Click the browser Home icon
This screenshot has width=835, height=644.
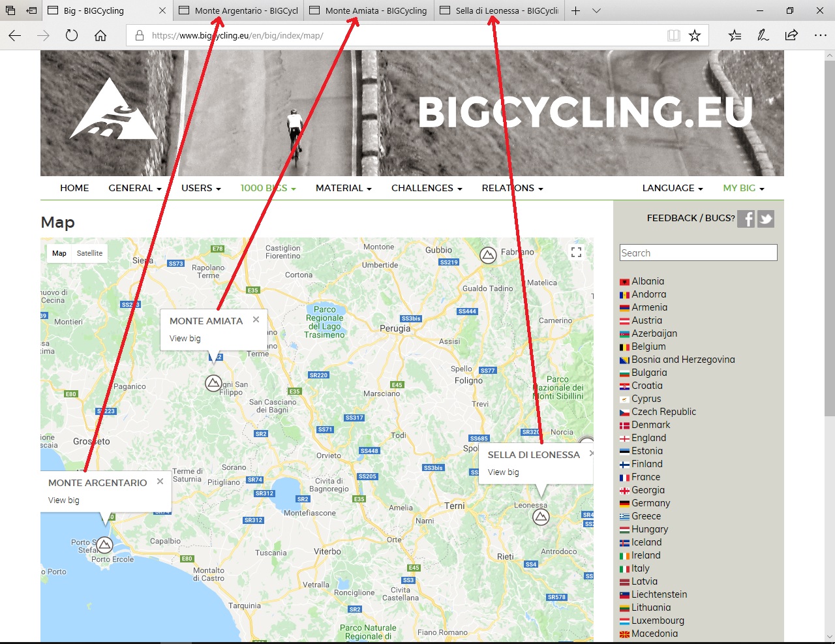click(x=100, y=36)
